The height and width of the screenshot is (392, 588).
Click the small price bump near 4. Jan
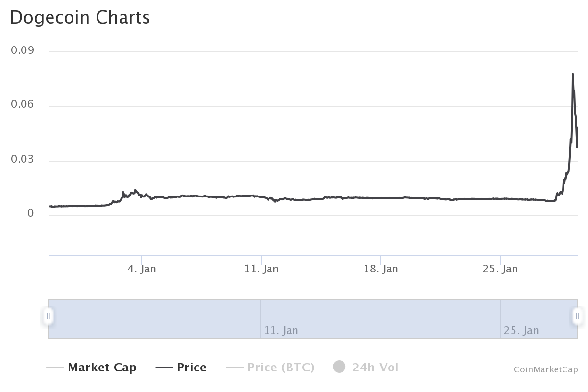pyautogui.click(x=135, y=190)
